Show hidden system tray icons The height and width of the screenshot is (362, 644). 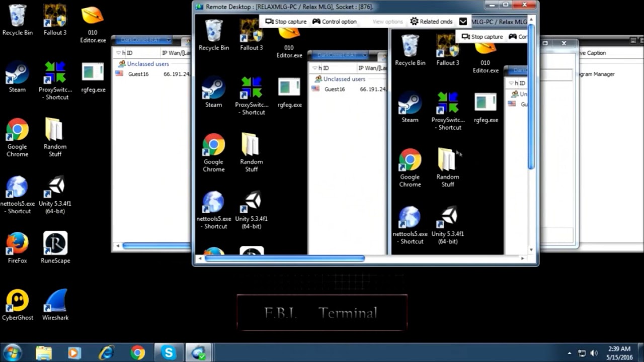[570, 353]
